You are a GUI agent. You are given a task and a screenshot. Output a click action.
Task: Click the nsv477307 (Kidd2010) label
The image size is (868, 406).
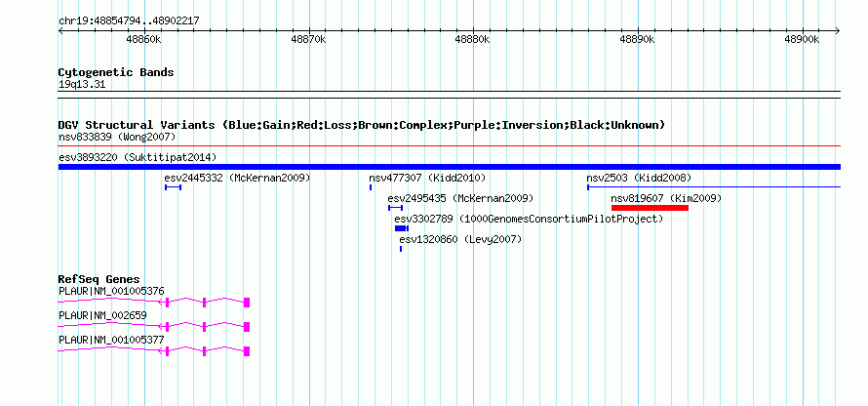[427, 178]
